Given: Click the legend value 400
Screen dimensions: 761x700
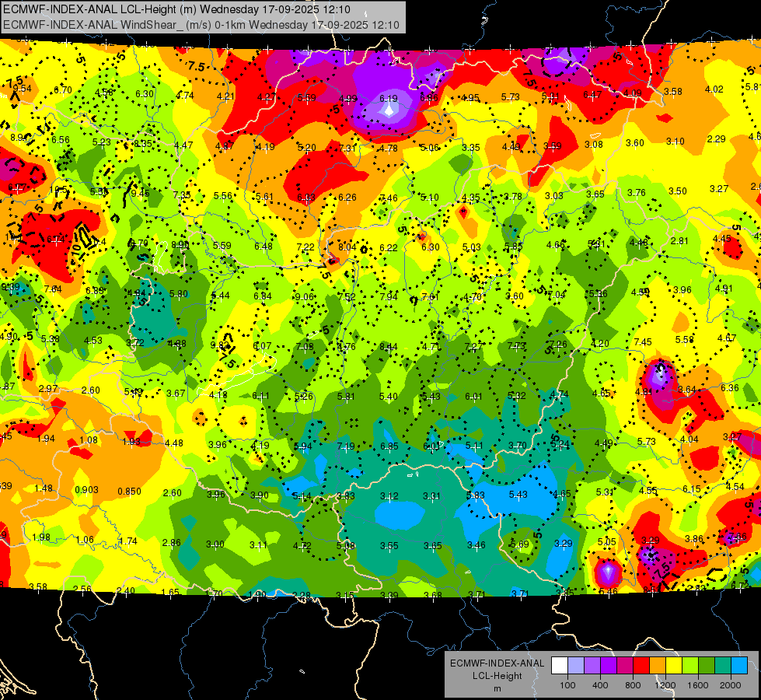Looking at the screenshot, I should click(600, 685).
